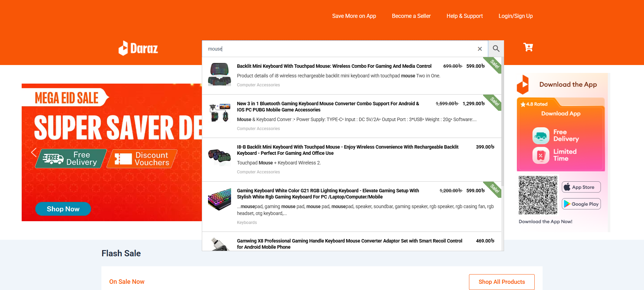This screenshot has width=644, height=290.
Task: Open the shopping cart icon
Action: (528, 47)
